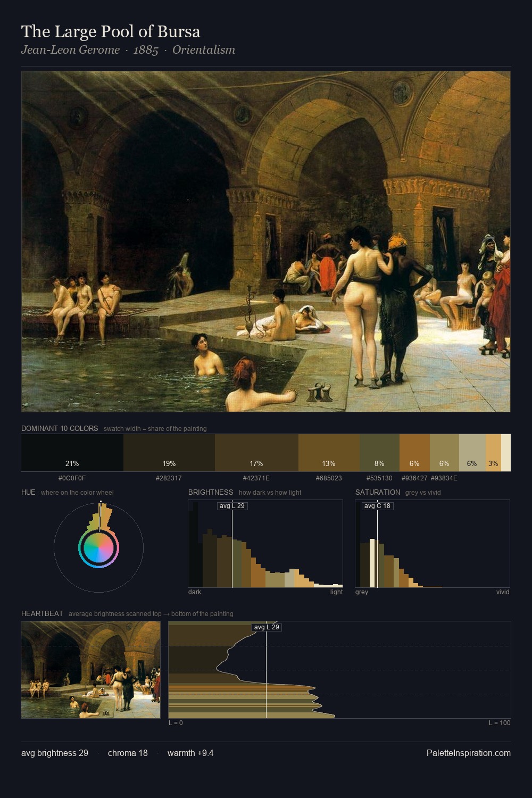Screen dimensions: 532x798
Task: Click the dark label under brightness chart
Action: pyautogui.click(x=195, y=592)
